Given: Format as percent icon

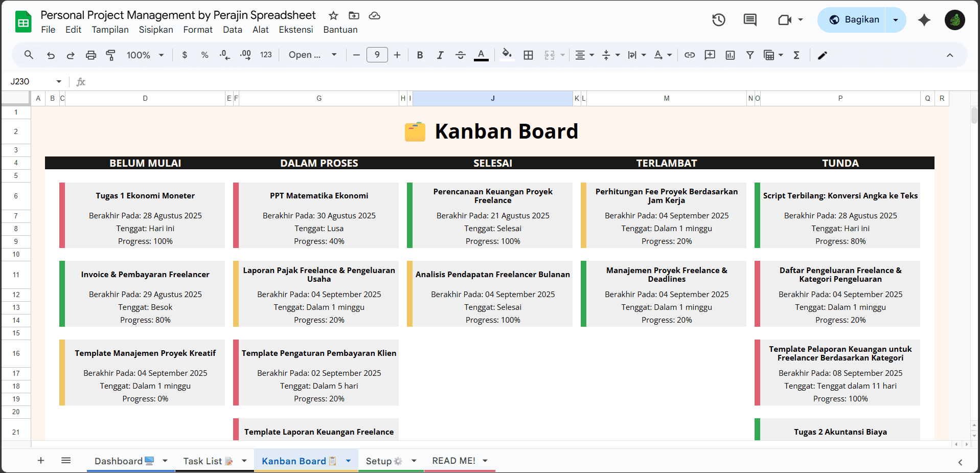Looking at the screenshot, I should [204, 55].
